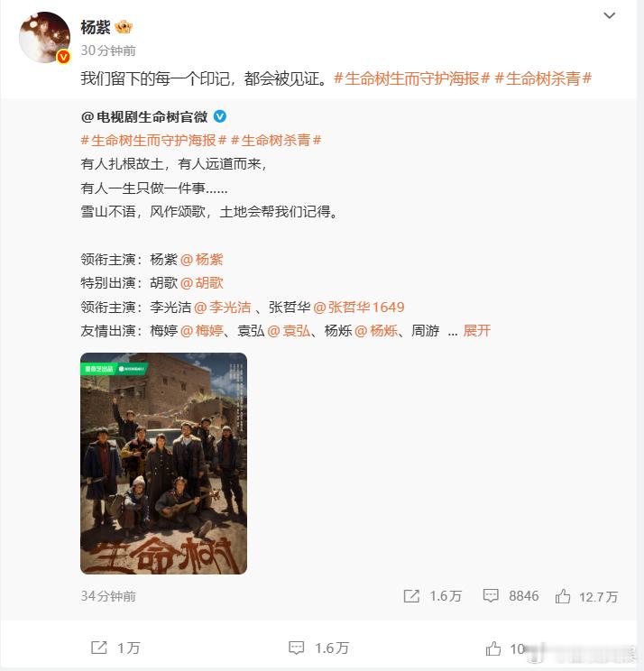This screenshot has width=644, height=671.
Task: Open the hashtag #生命树杀青# in 杨紫's post
Action: (x=543, y=78)
